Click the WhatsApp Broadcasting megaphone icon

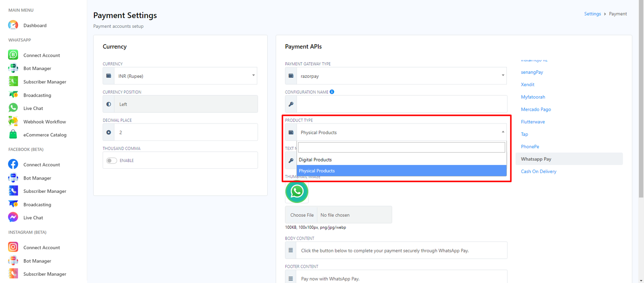(13, 95)
